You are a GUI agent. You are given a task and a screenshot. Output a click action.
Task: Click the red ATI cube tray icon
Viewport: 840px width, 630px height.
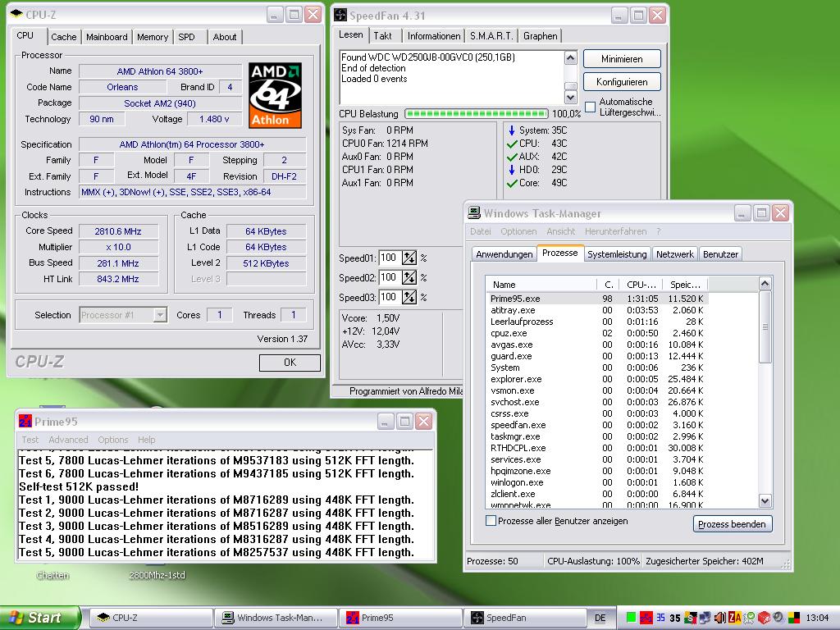pos(764,618)
